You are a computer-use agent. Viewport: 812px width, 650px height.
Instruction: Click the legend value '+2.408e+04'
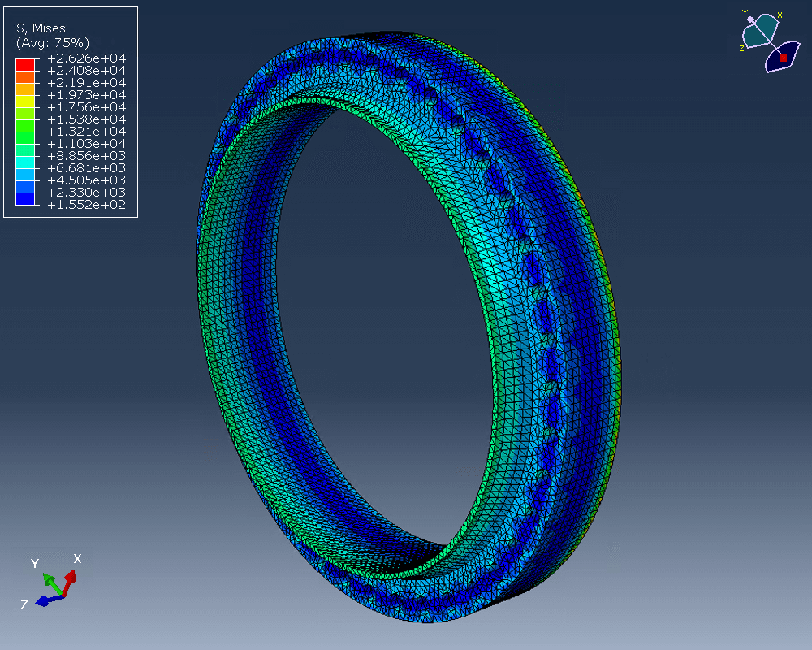pos(87,71)
